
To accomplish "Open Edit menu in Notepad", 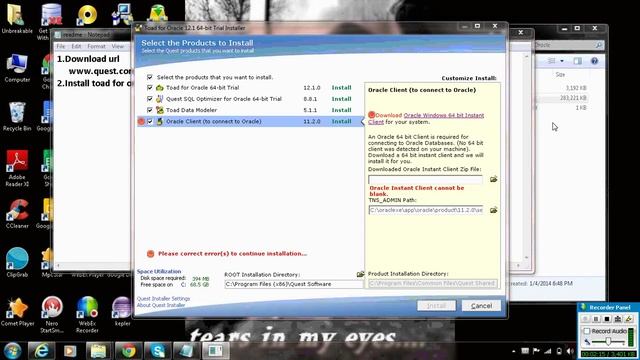I will click(76, 47).
